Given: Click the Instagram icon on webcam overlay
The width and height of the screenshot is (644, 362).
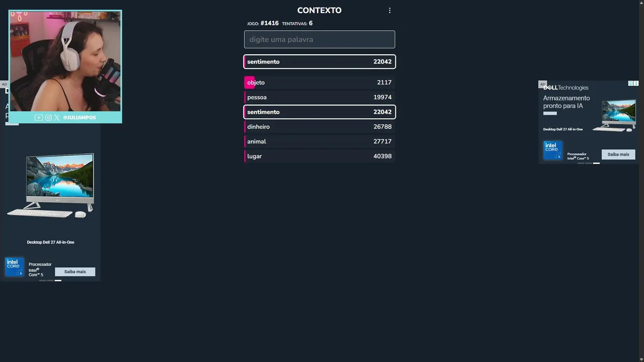Looking at the screenshot, I should [48, 118].
